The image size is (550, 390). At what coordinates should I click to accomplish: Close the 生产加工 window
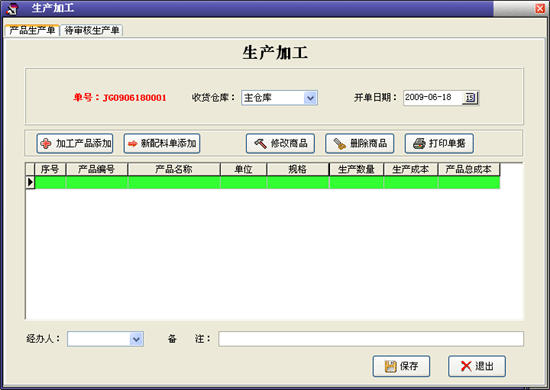pos(540,8)
